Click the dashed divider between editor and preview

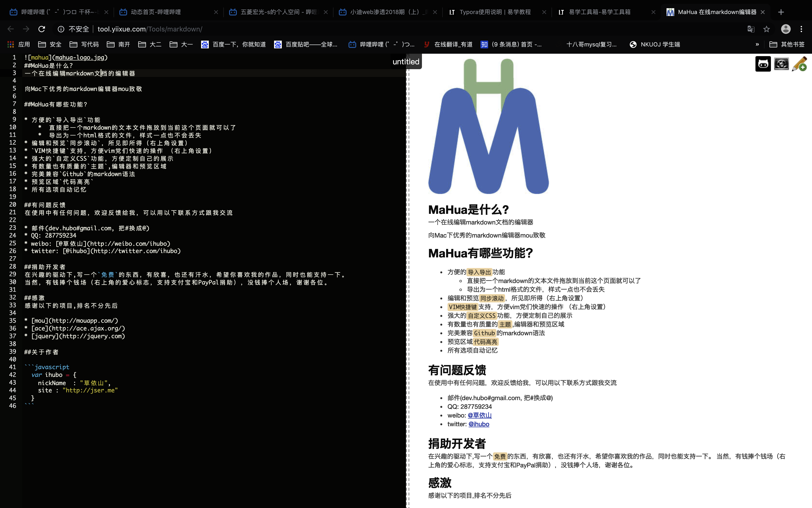pos(408,281)
